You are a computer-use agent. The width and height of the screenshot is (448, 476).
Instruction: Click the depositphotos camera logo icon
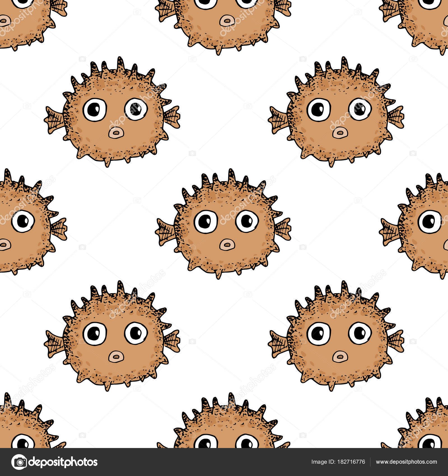tap(19, 462)
